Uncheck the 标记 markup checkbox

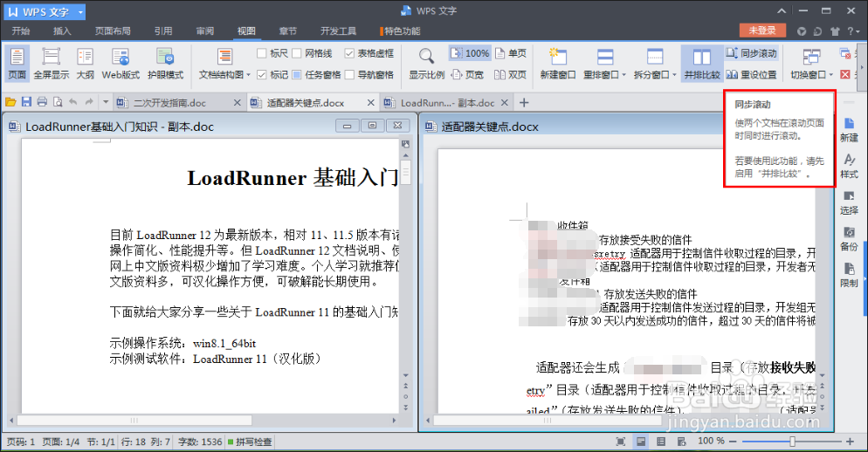pyautogui.click(x=262, y=74)
